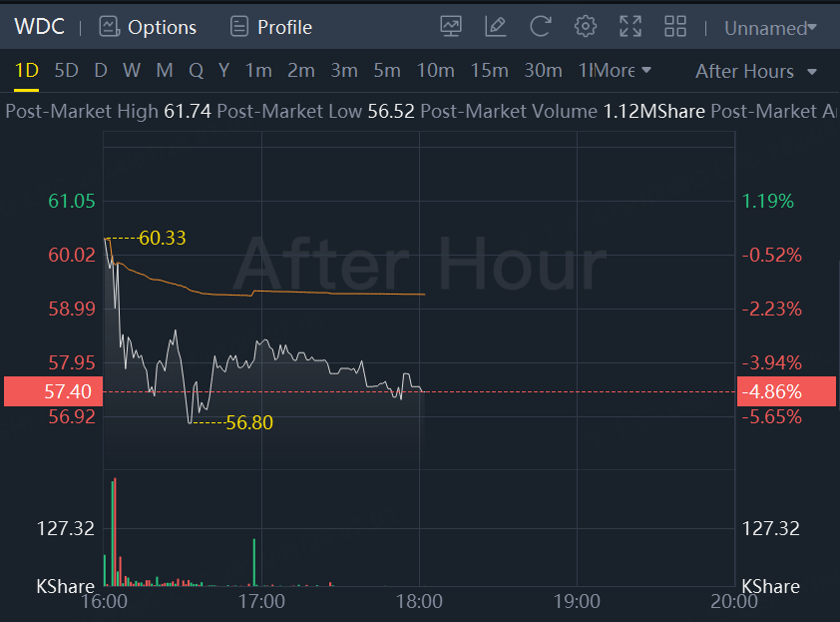Click the WDC ticker symbol
Screen dimensions: 840x622
(x=40, y=27)
